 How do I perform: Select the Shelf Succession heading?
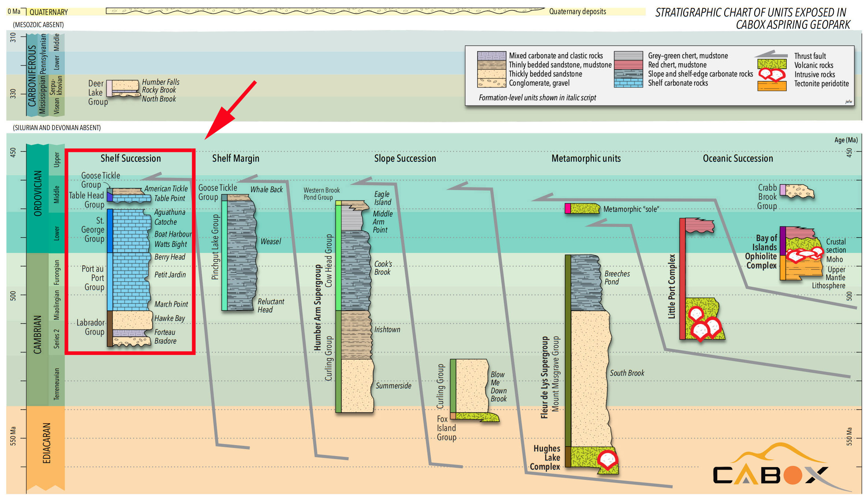[x=131, y=158]
